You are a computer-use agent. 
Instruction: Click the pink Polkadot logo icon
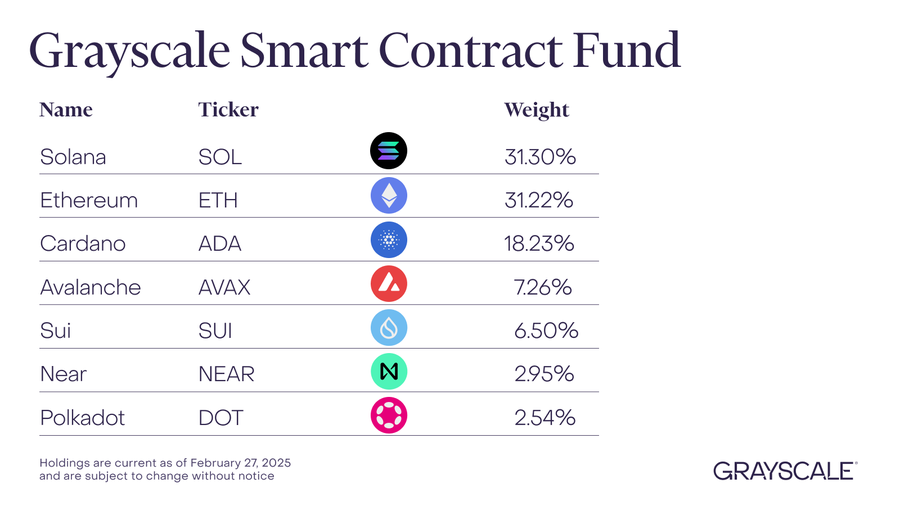point(389,415)
